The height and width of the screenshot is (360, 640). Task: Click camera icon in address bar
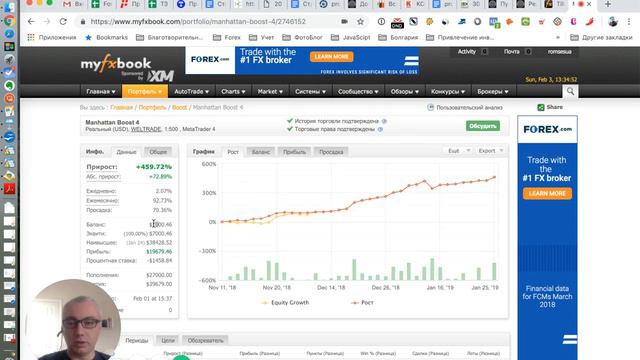pos(344,22)
